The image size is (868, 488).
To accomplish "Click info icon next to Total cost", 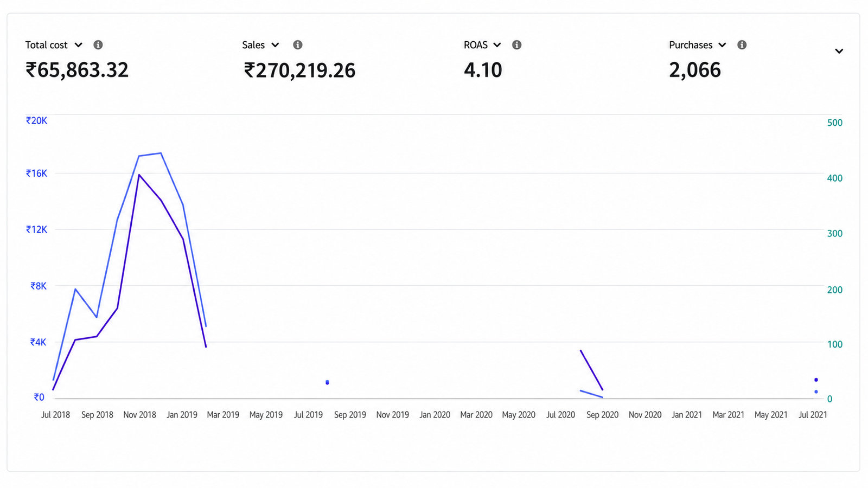I will pyautogui.click(x=98, y=45).
